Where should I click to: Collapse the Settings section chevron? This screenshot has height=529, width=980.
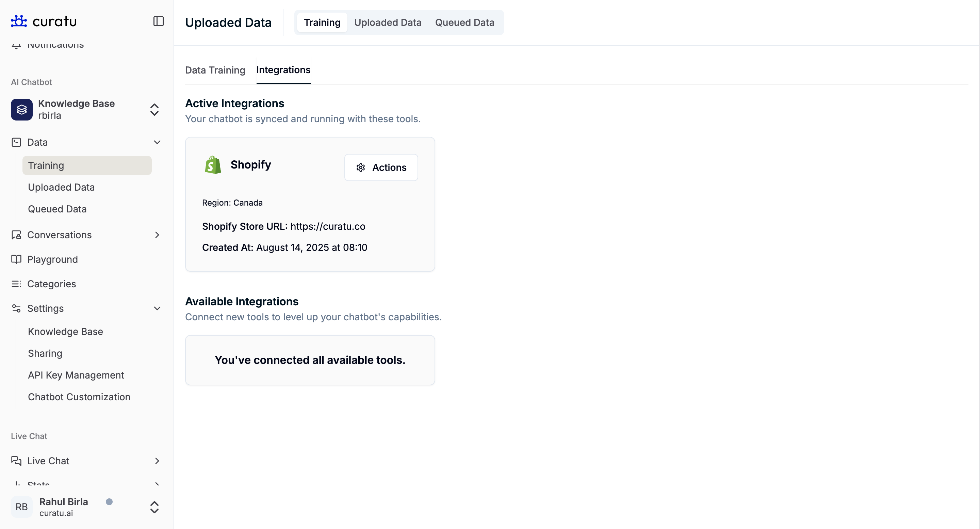(x=157, y=308)
